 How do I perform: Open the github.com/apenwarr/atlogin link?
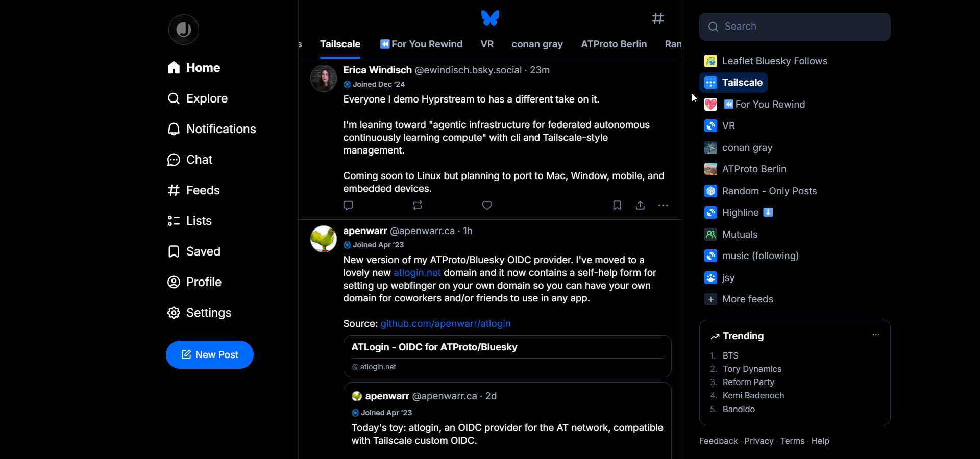[446, 324]
